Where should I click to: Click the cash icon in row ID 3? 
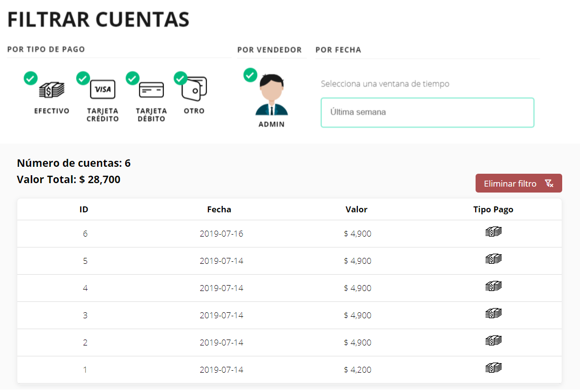(493, 314)
